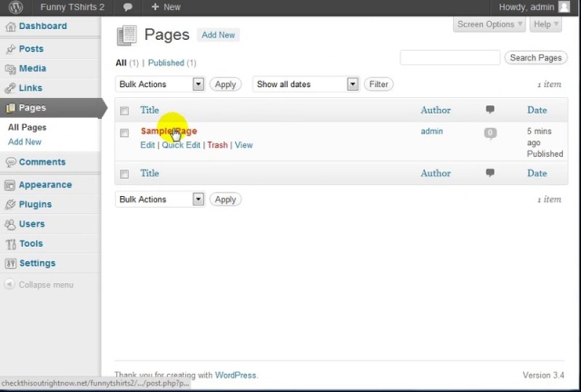Open the WordPress link in footer
Viewport: 581px width, 392px height.
pyautogui.click(x=236, y=375)
